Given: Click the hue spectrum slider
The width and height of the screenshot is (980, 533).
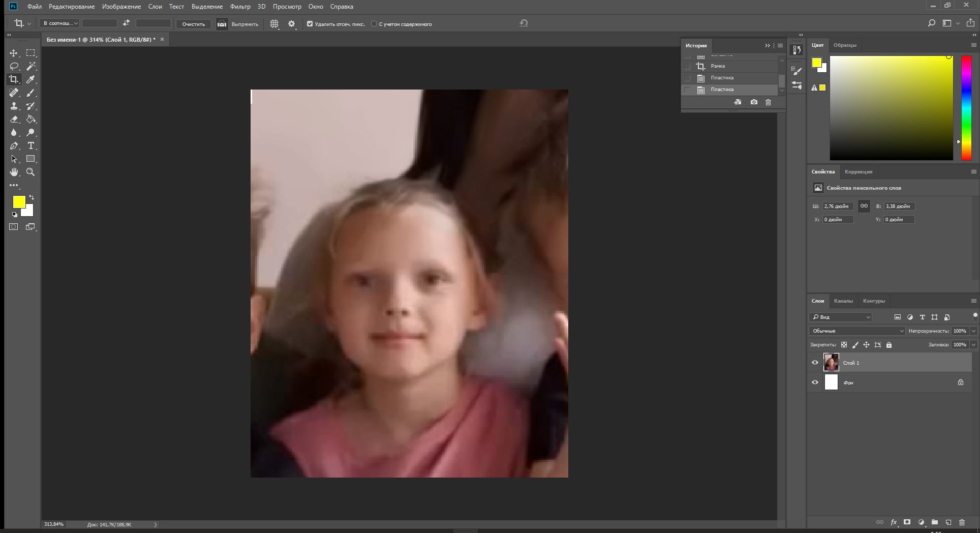Looking at the screenshot, I should (966, 108).
